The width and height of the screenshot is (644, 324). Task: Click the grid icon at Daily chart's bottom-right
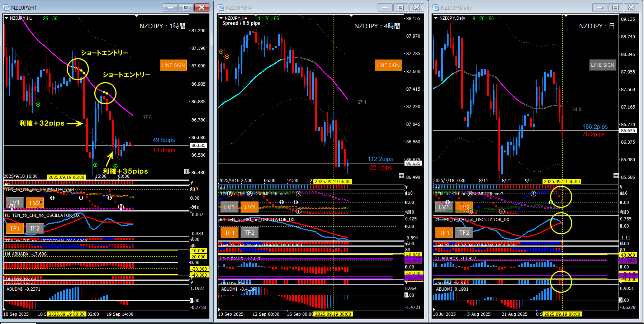pyautogui.click(x=616, y=176)
